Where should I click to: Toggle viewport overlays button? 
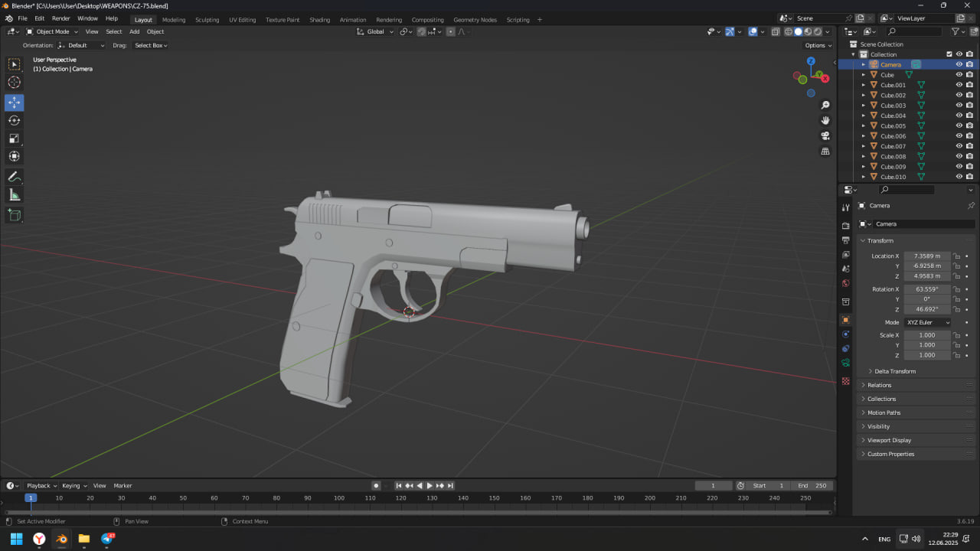[753, 31]
